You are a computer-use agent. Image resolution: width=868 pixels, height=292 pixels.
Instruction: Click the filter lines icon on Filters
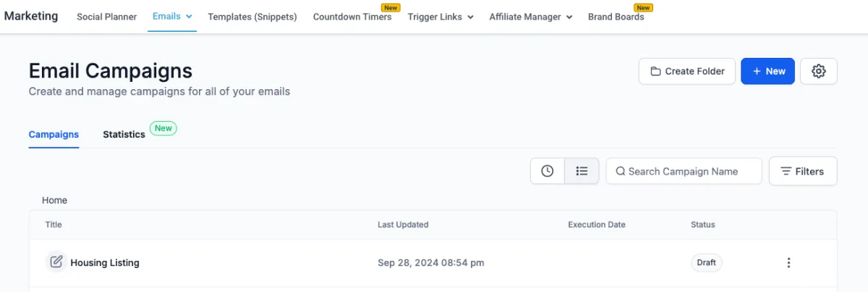pyautogui.click(x=786, y=172)
